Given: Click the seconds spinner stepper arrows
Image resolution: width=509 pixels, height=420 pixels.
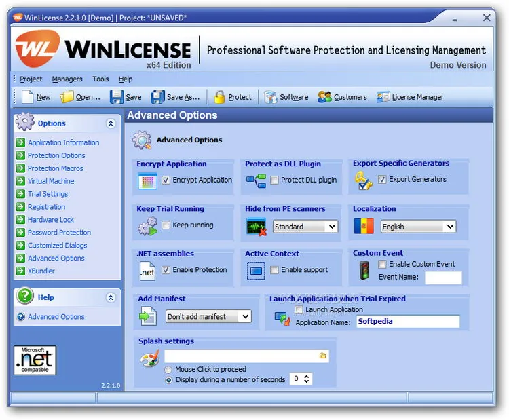Looking at the screenshot, I should [x=307, y=379].
